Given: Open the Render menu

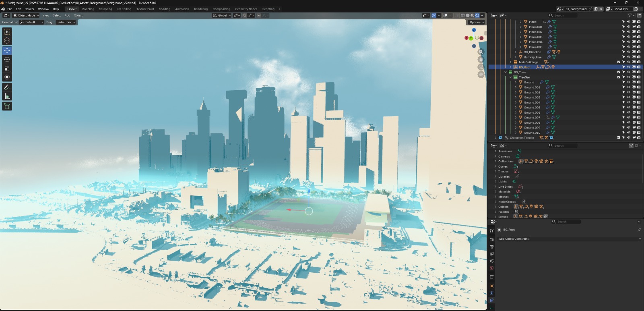Looking at the screenshot, I should pos(30,9).
